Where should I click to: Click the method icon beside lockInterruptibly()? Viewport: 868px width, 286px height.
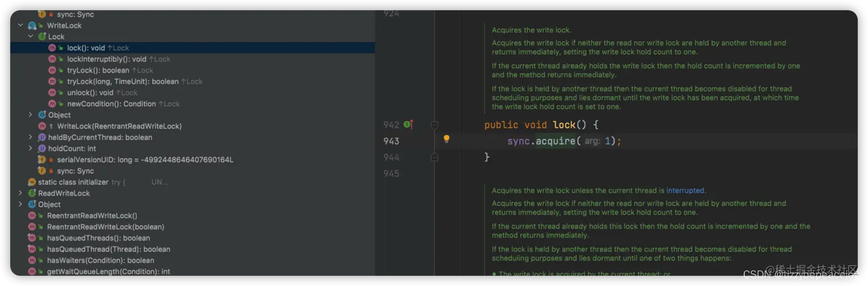tap(52, 59)
